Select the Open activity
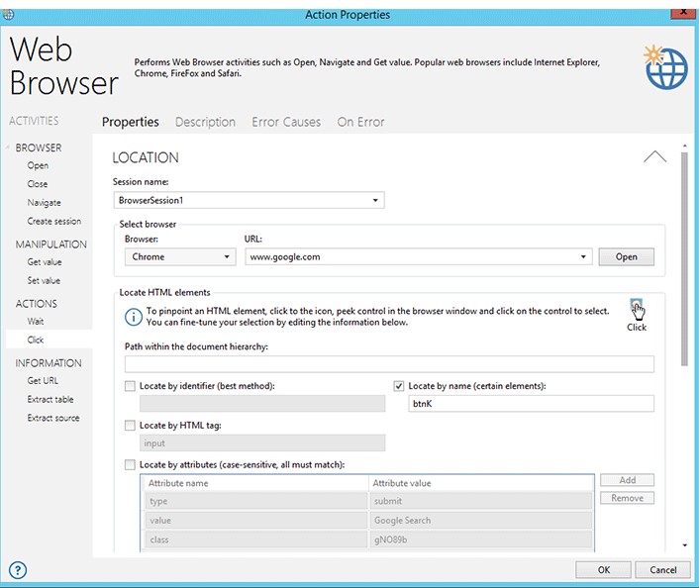The image size is (700, 588). pos(38,165)
